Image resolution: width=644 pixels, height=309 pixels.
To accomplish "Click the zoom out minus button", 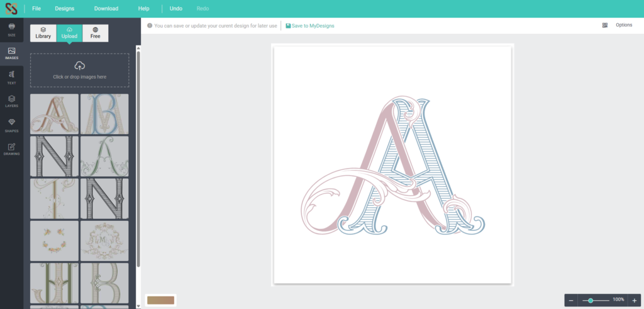I will 571,300.
